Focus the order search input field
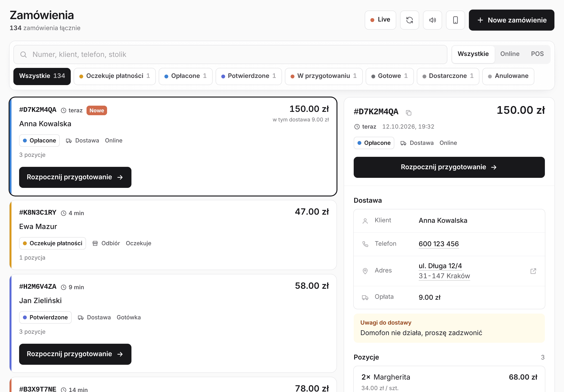Image resolution: width=564 pixels, height=392 pixels. coord(230,54)
